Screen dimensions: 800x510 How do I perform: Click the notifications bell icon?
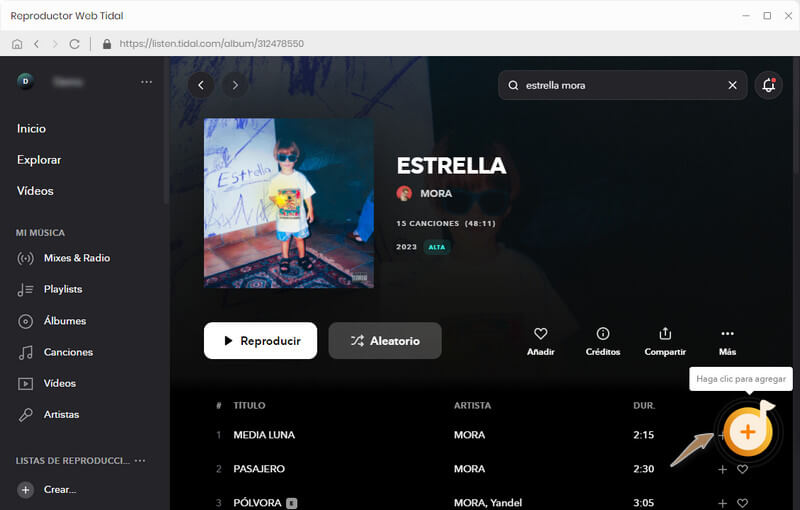tap(768, 85)
